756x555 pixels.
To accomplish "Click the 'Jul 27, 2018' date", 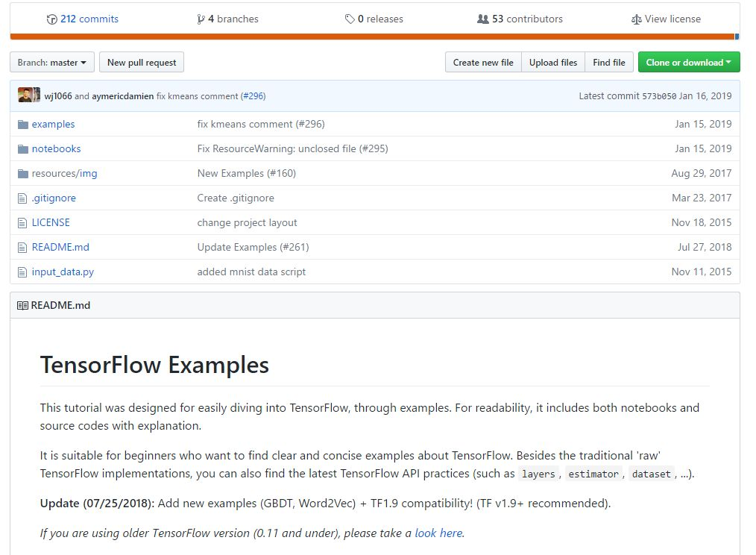I will 705,247.
